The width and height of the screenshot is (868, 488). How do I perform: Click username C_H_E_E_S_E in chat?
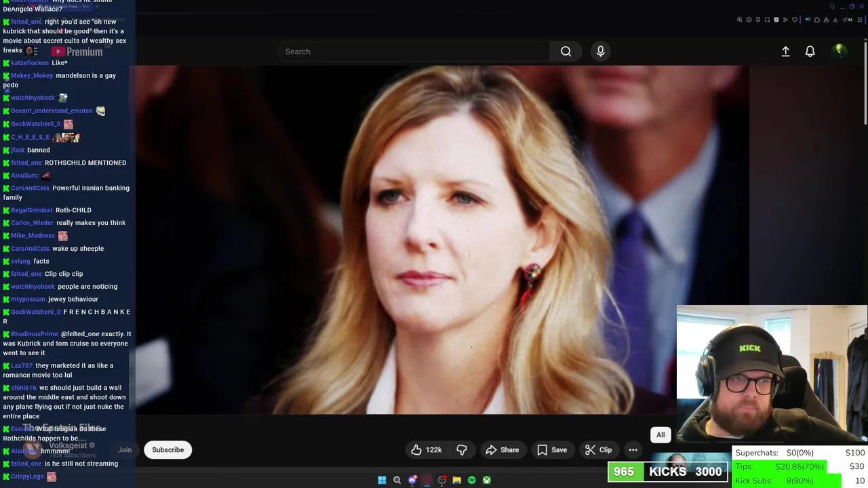[x=30, y=137]
